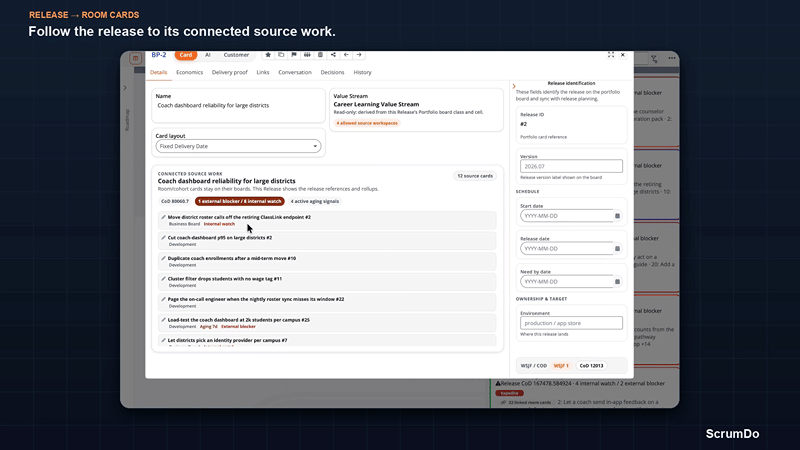This screenshot has height=450, width=800.
Task: Click the trash delete icon in card toolbar
Action: tap(320, 55)
